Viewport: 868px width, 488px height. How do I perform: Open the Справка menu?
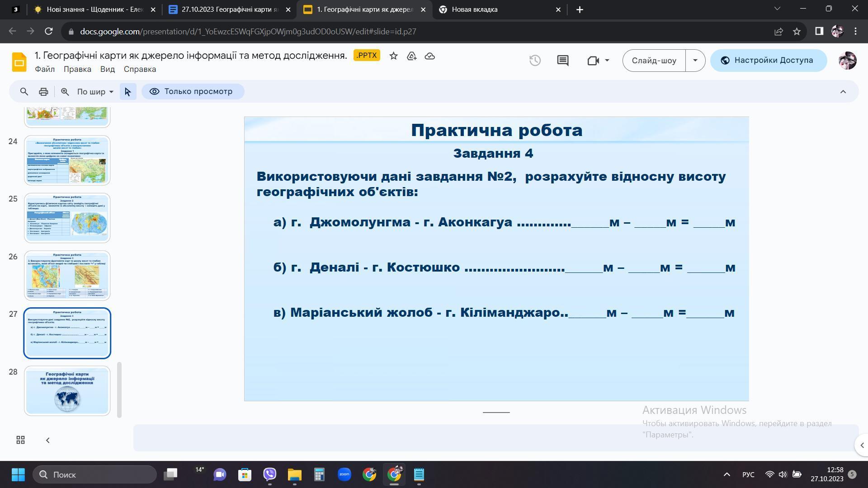[140, 69]
